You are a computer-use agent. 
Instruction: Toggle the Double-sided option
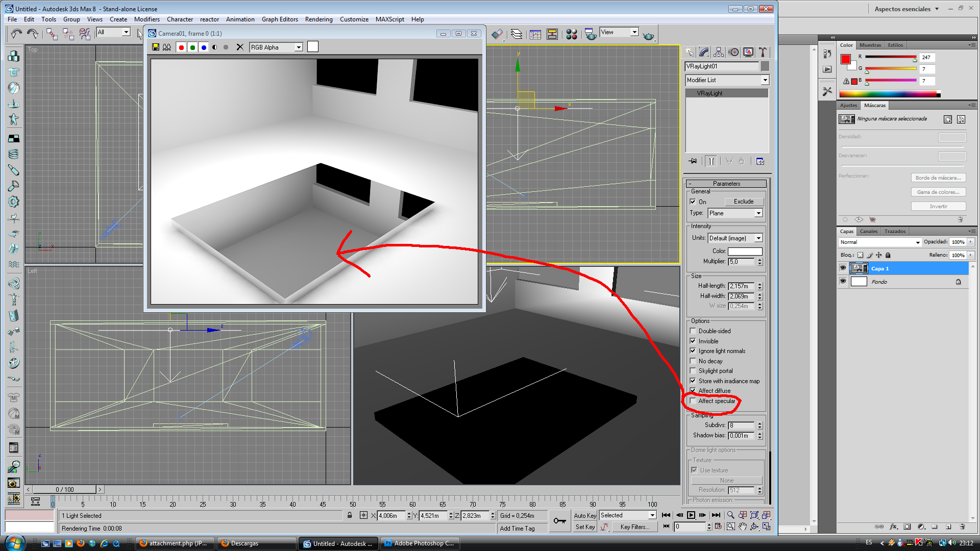[x=693, y=331]
